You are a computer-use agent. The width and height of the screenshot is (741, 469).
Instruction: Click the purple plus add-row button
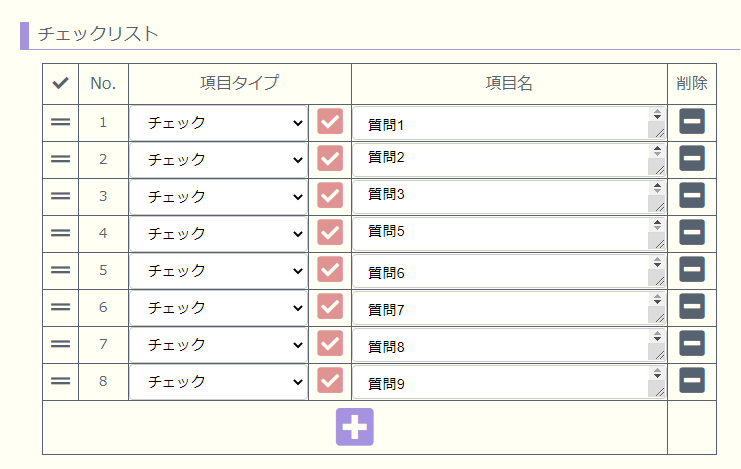(x=354, y=427)
